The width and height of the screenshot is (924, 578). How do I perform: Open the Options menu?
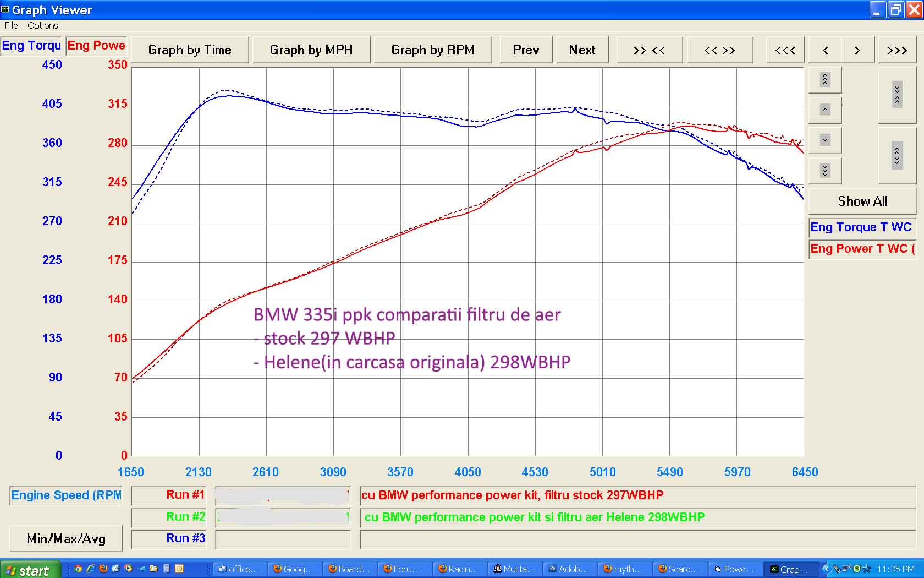pos(42,25)
